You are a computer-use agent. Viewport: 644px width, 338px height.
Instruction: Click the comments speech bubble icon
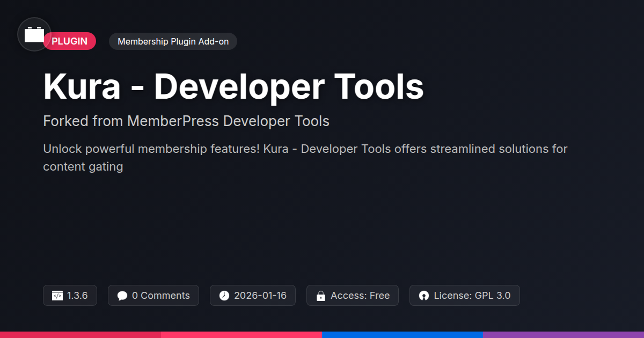coord(122,296)
